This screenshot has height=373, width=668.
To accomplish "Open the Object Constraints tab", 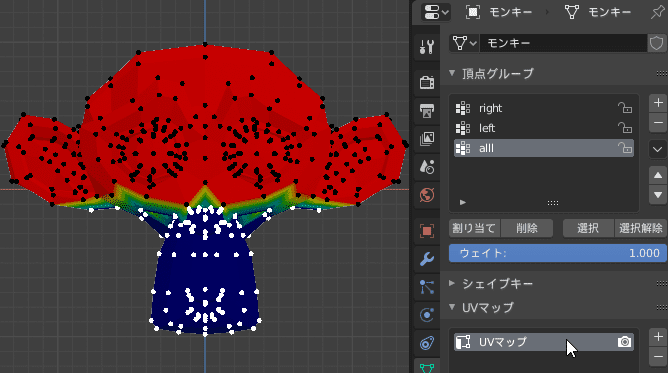I will coord(426,343).
